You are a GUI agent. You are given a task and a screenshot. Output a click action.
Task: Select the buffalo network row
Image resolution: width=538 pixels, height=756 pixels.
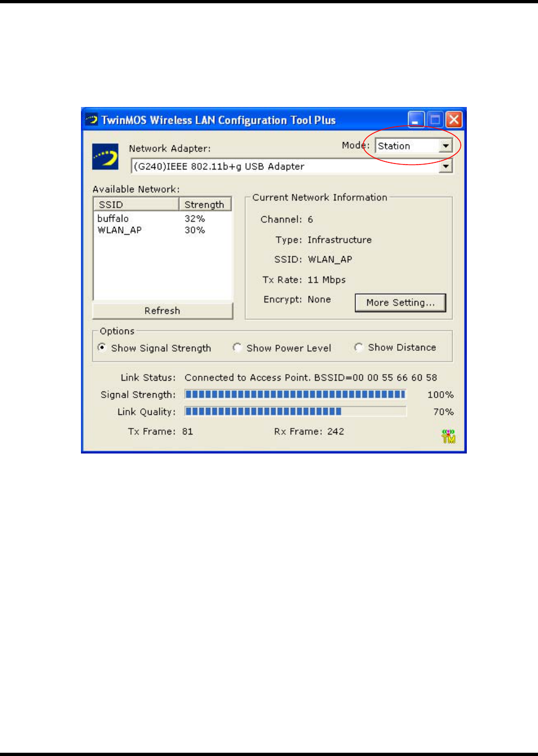click(x=162, y=218)
